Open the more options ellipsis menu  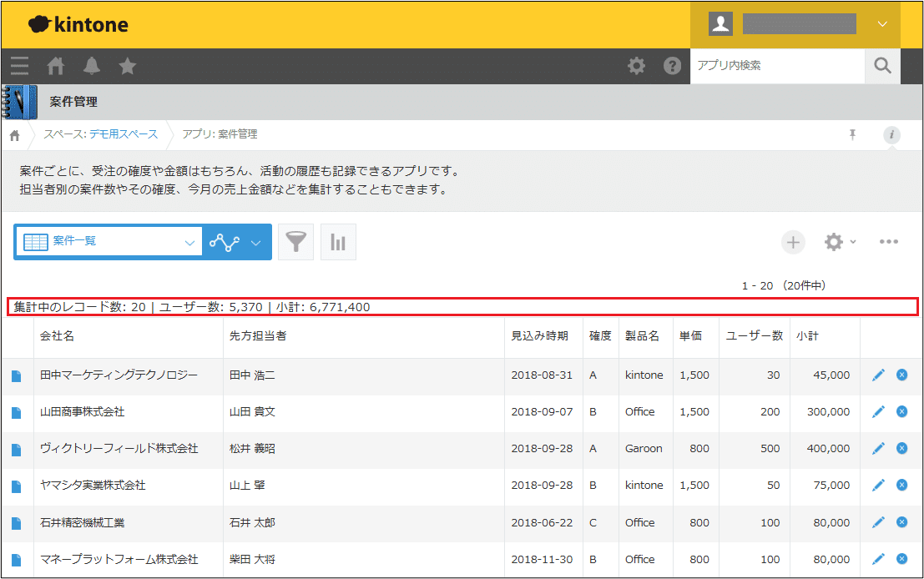889,241
